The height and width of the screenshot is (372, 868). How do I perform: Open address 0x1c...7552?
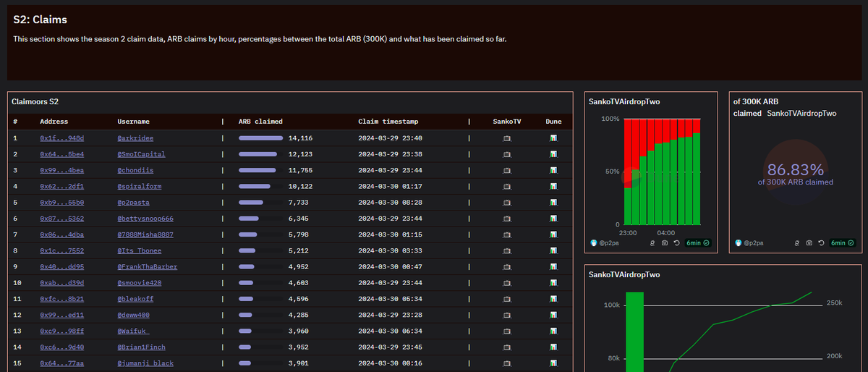tap(62, 250)
